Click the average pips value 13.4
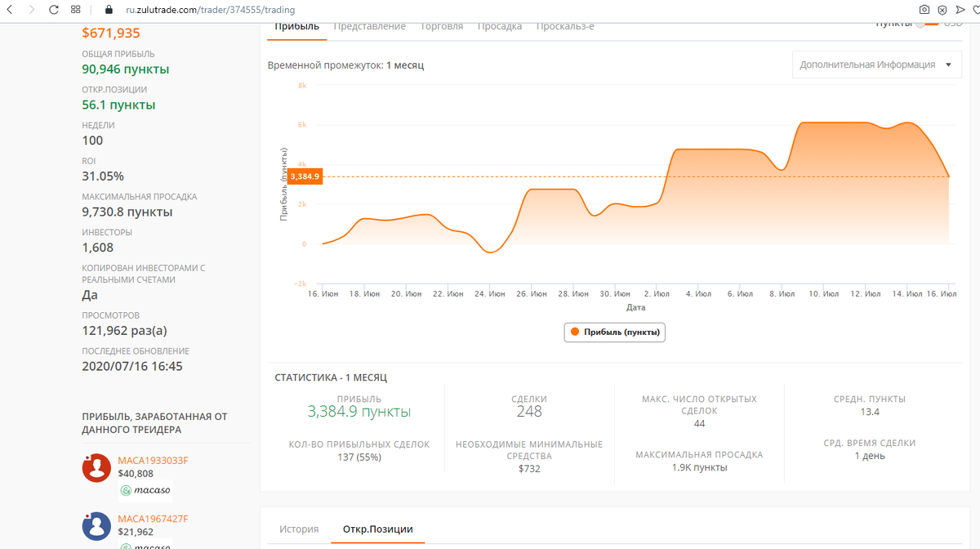 [870, 412]
